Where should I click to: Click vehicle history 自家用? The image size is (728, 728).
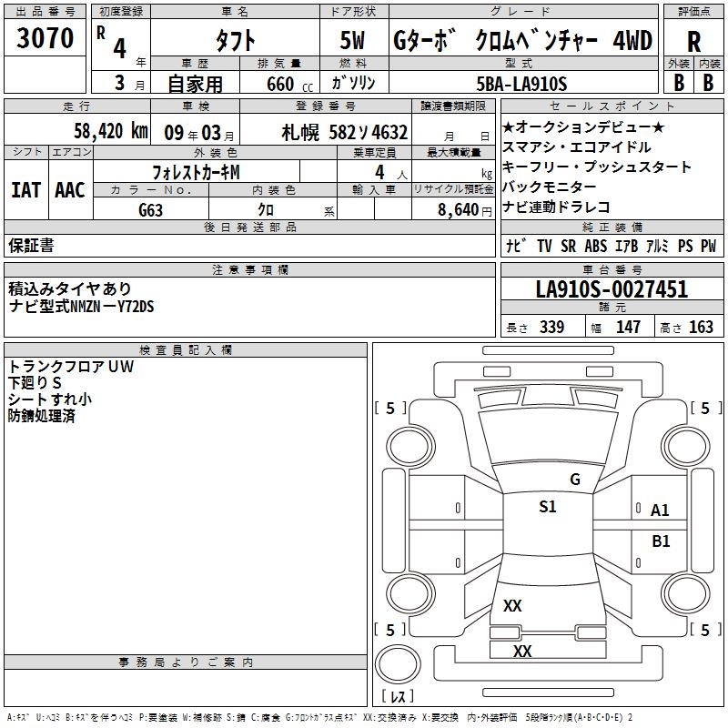[x=195, y=84]
